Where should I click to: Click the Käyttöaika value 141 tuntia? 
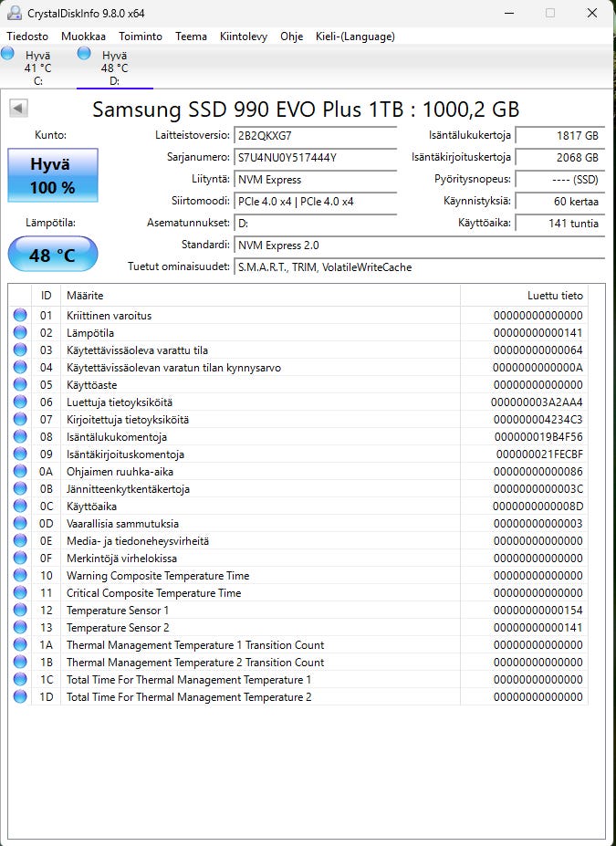(x=560, y=223)
